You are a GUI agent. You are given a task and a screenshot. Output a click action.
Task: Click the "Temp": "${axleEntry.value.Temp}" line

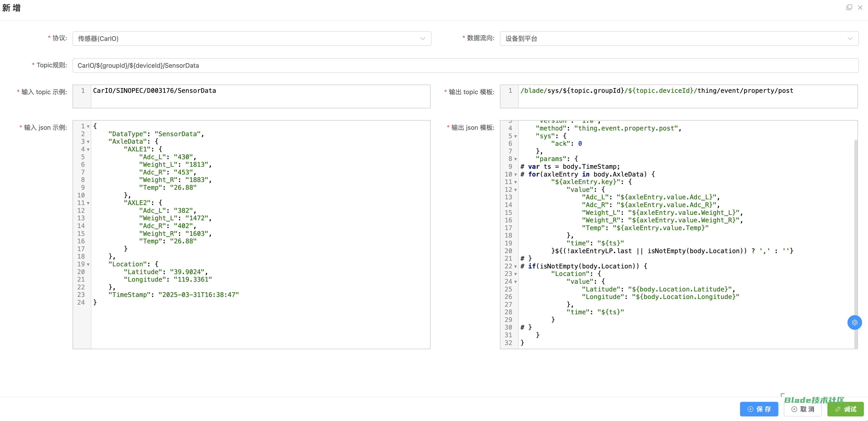coord(645,228)
